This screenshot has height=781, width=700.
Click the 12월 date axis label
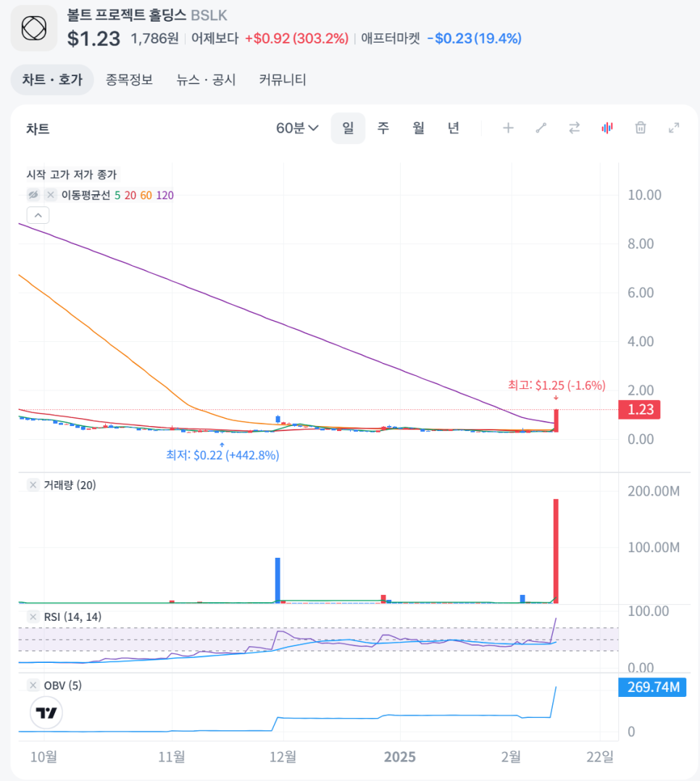(x=283, y=757)
